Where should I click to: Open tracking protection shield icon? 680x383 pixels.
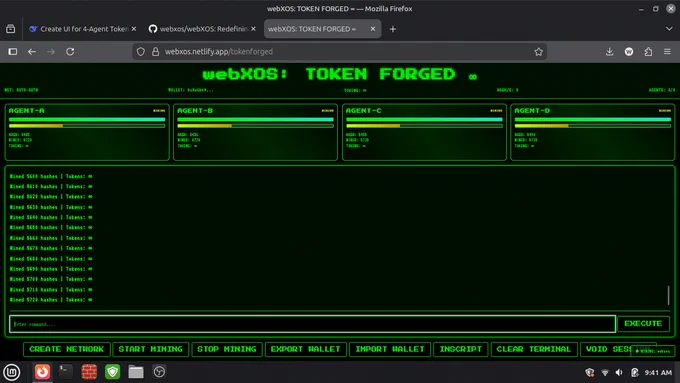(x=141, y=52)
